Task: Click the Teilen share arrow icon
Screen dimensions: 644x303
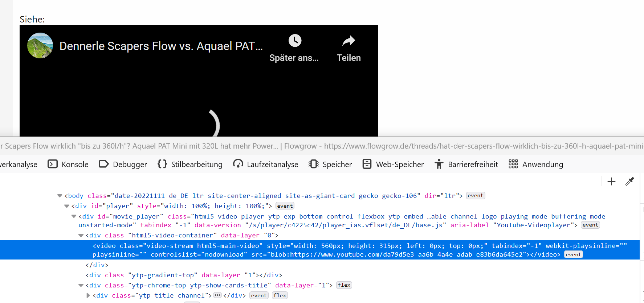Action: [x=349, y=41]
